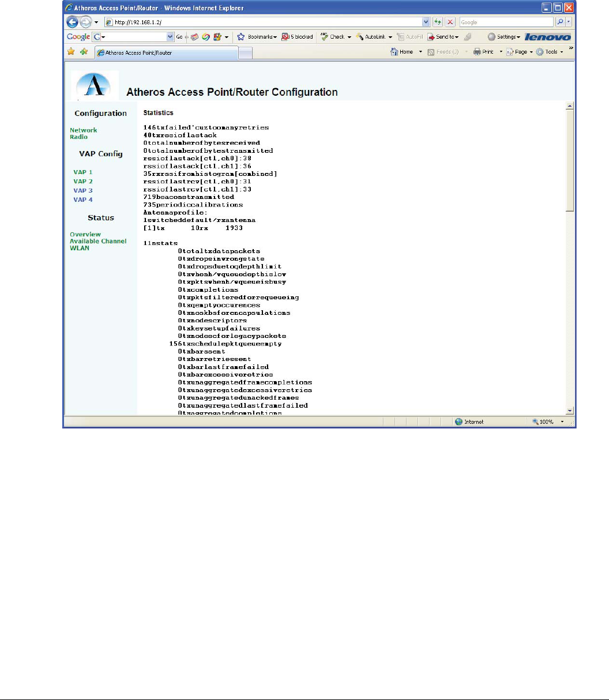Click the browser Forward button
Viewport: 609px width, 700px height.
85,22
